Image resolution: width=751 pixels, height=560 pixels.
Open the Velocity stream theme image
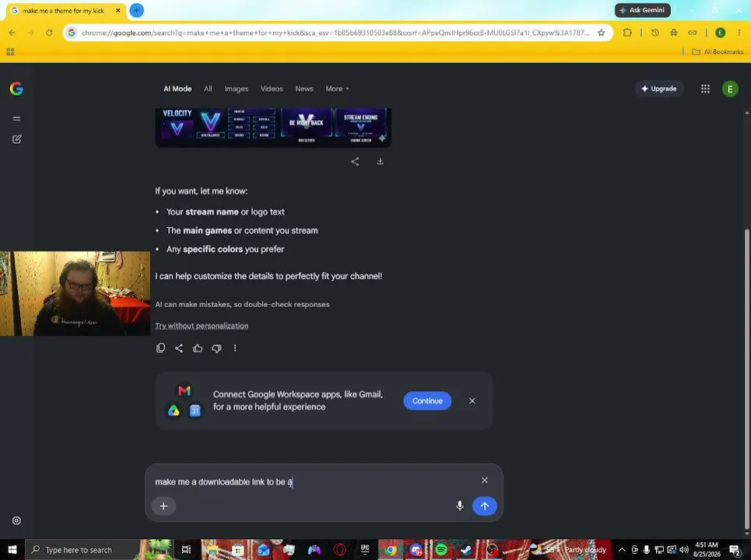coord(273,127)
